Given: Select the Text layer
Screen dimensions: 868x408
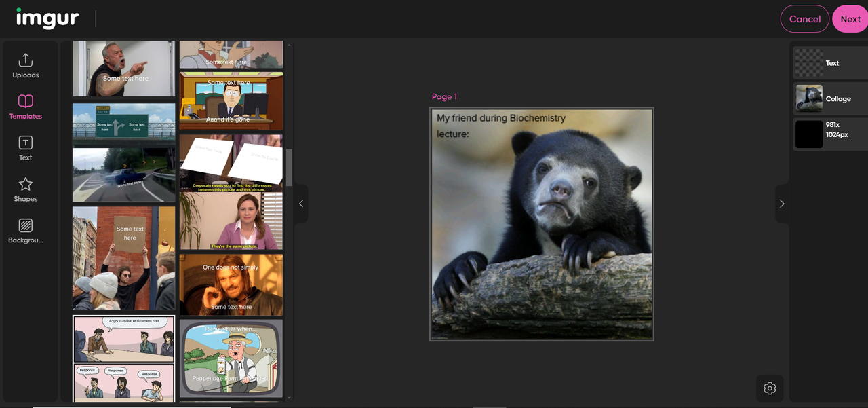Looking at the screenshot, I should point(831,63).
